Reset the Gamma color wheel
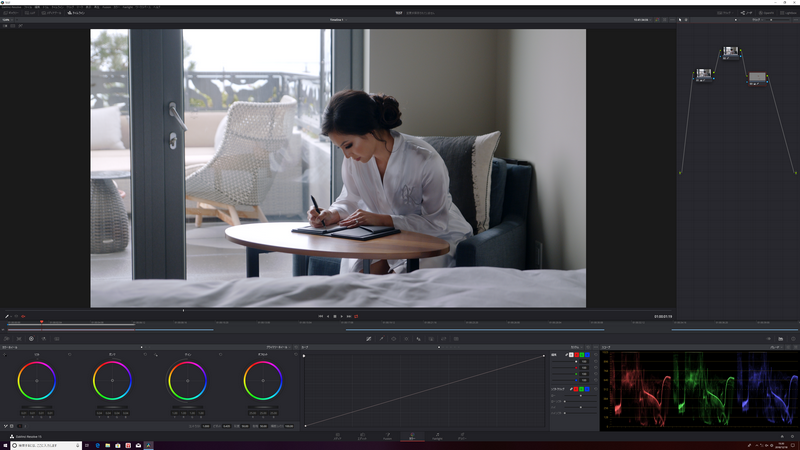The width and height of the screenshot is (800, 450). coord(145,354)
